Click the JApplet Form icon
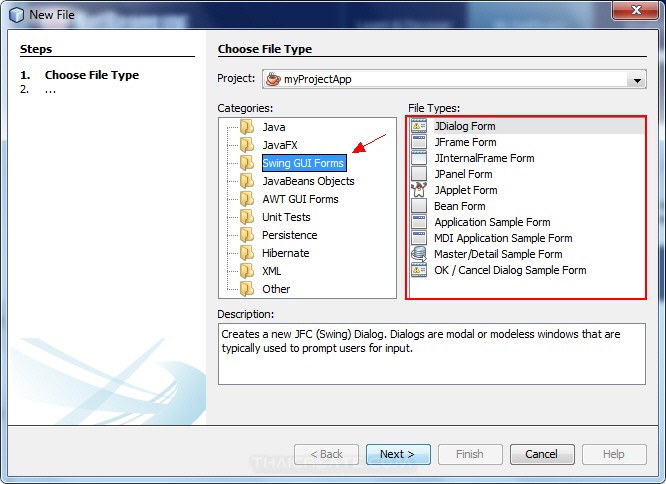Screen dimensions: 666x484 [x=419, y=190]
